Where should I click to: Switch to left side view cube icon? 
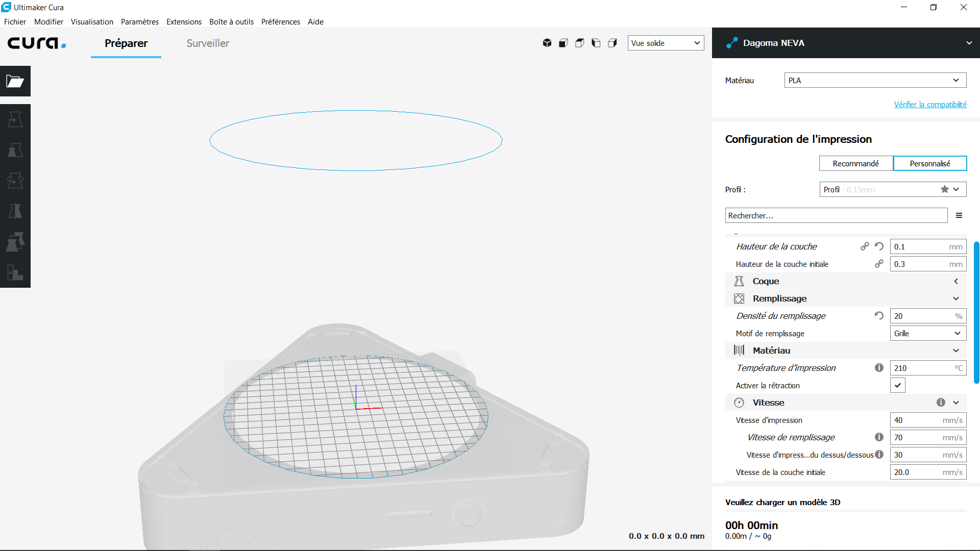(x=596, y=43)
